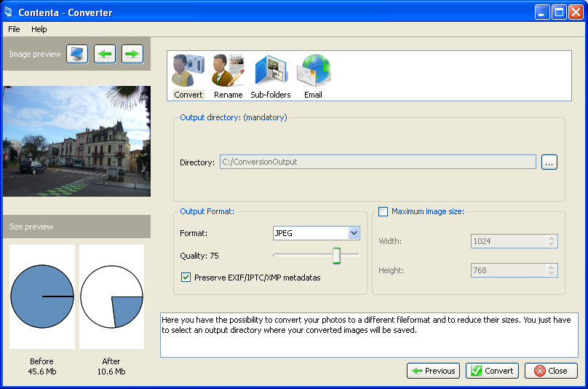Screen dimensions: 588x389
Task: Click the 'Quality: 75' label
Action: [x=199, y=256]
